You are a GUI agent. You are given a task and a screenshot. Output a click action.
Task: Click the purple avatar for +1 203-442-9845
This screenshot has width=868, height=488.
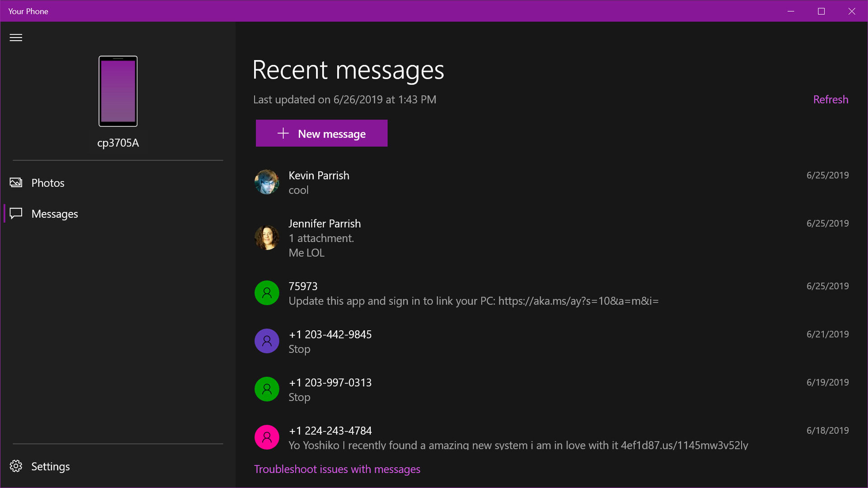tap(267, 341)
